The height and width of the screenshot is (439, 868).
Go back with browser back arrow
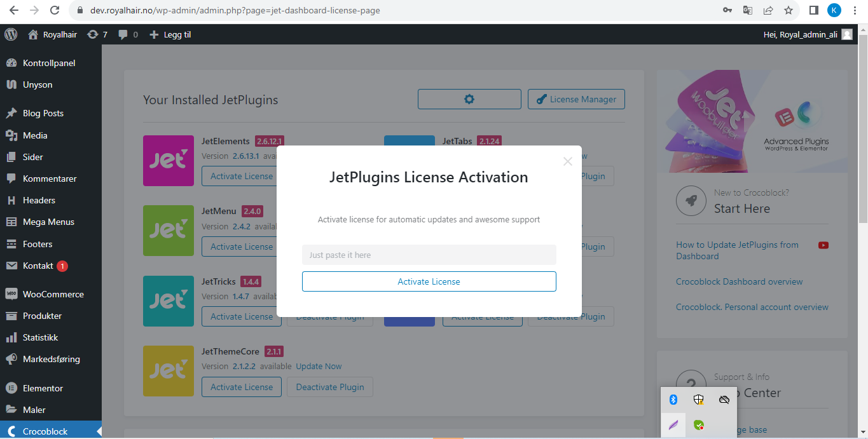(x=14, y=10)
